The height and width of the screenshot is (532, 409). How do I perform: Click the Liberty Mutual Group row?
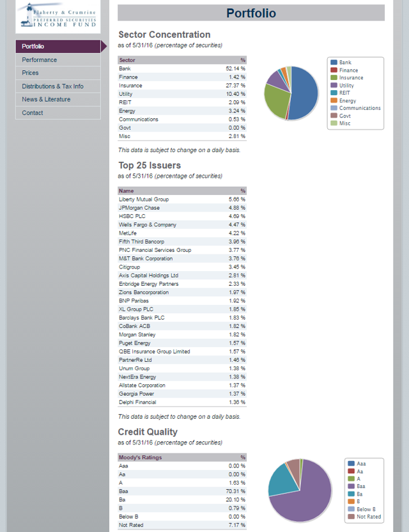182,199
